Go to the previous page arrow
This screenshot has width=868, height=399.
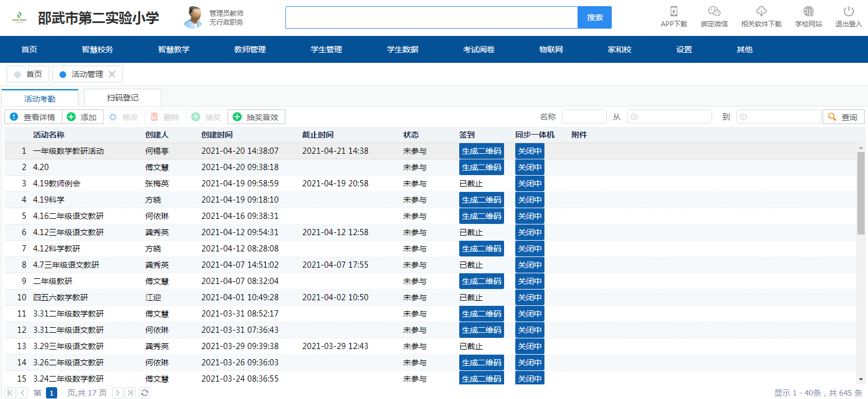click(22, 393)
